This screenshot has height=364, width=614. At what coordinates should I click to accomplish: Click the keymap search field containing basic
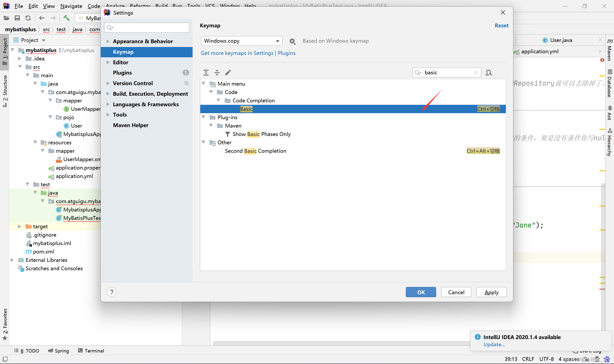pyautogui.click(x=446, y=73)
